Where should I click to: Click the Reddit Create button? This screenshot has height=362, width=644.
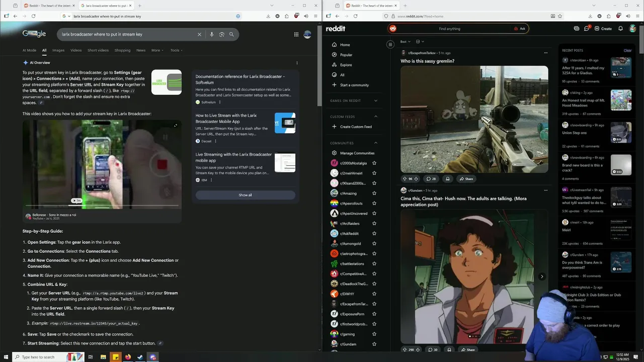603,29
